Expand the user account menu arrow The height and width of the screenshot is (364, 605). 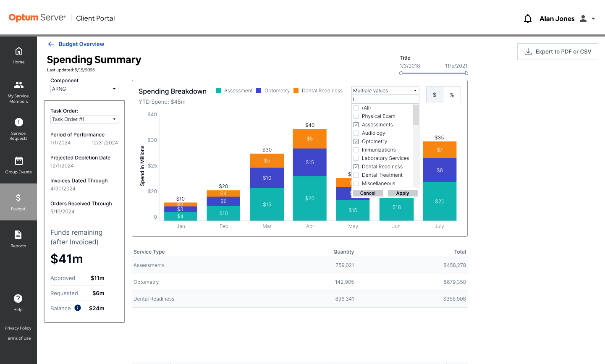[593, 18]
